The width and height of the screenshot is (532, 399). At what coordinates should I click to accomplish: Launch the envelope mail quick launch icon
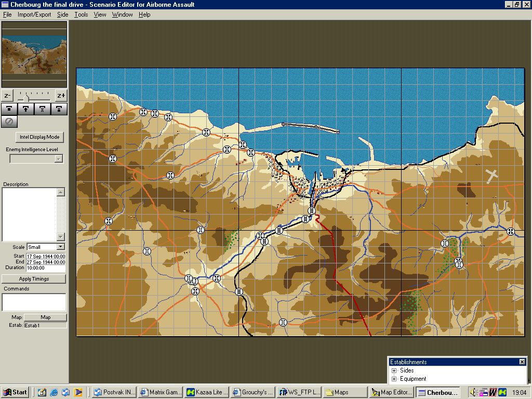coord(66,392)
